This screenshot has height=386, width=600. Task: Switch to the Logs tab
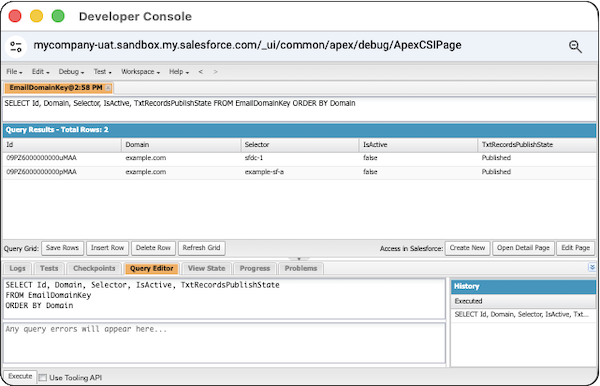(x=17, y=268)
